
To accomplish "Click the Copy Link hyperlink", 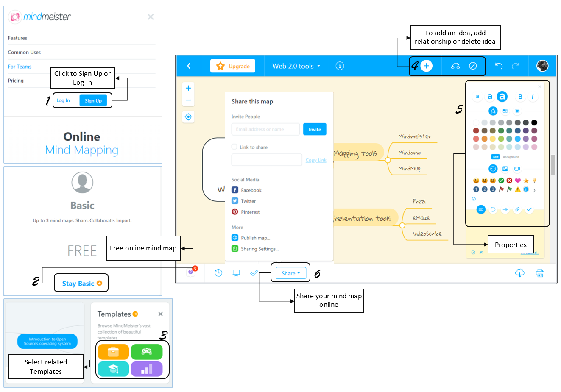I will (x=316, y=160).
